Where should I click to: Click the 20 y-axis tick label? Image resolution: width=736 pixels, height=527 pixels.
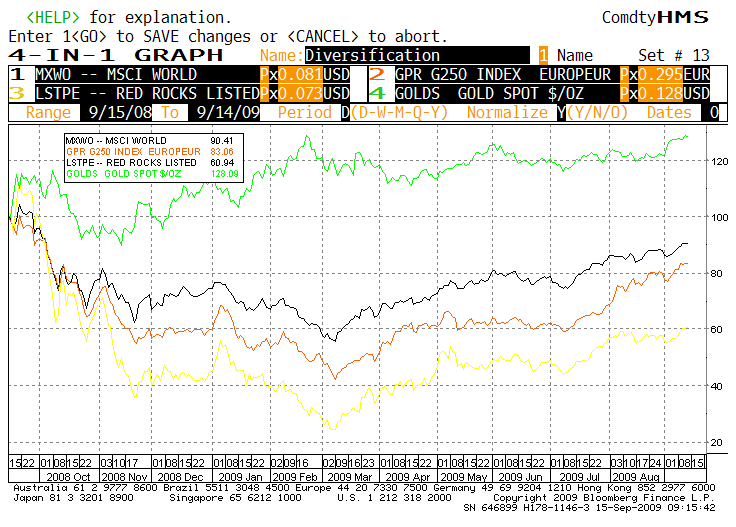[716, 443]
